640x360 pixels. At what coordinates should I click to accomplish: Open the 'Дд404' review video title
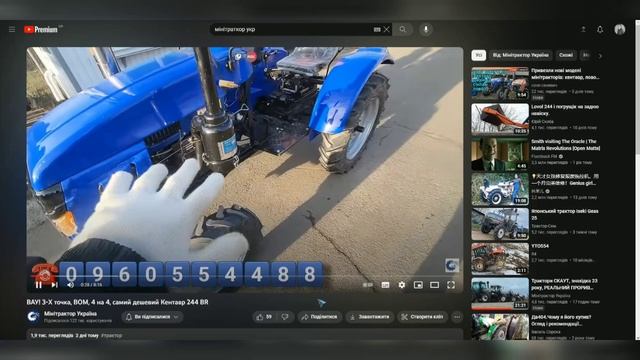(x=561, y=320)
